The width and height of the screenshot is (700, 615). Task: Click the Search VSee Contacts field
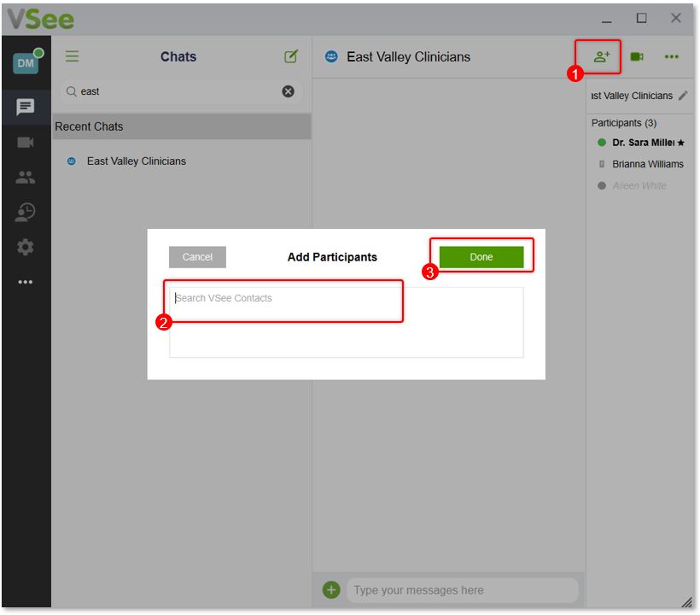pos(346,323)
